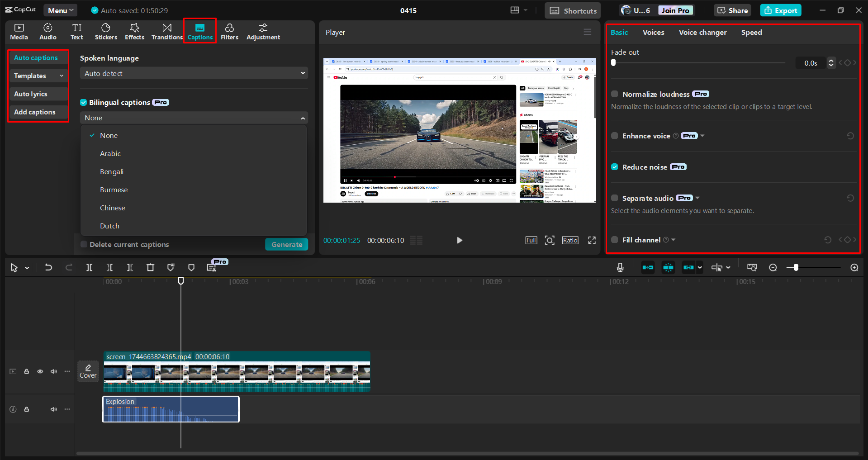Open the Media panel
Image resolution: width=868 pixels, height=460 pixels.
pos(19,31)
